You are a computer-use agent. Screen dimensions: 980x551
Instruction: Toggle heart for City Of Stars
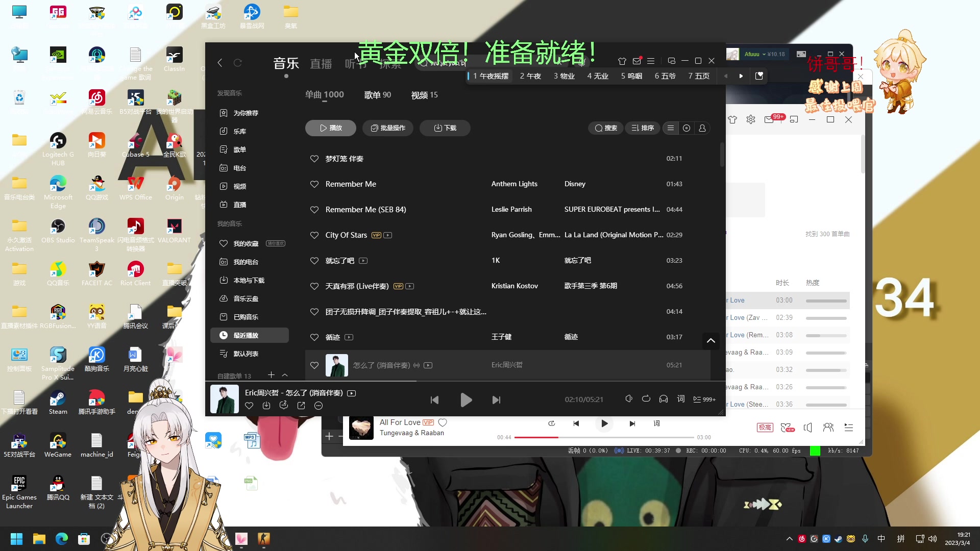click(x=314, y=235)
